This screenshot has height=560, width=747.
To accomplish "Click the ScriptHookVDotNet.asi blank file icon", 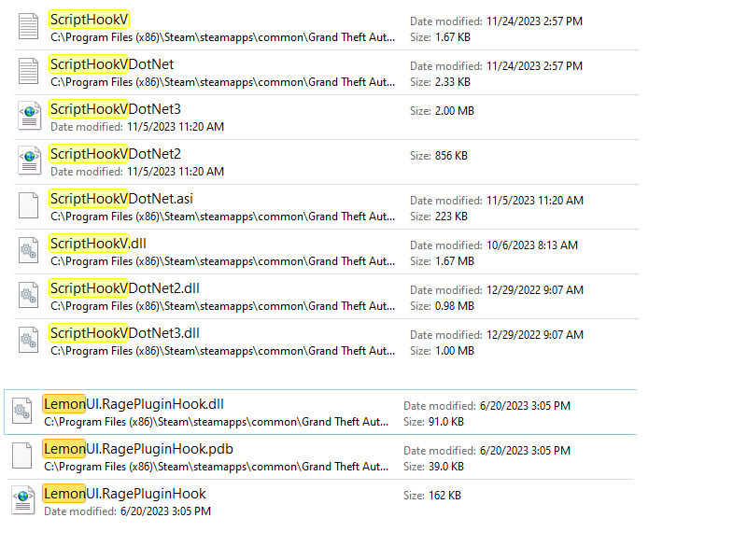I will click(x=29, y=205).
